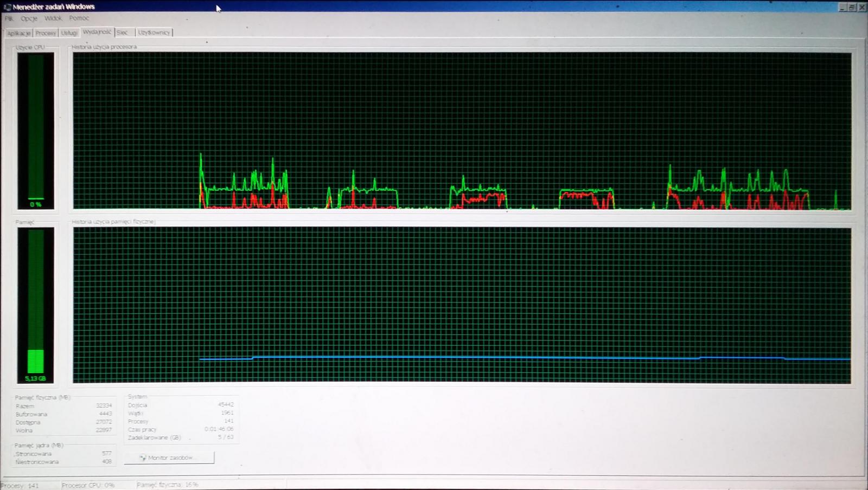Switch to the Usługi tab

69,33
